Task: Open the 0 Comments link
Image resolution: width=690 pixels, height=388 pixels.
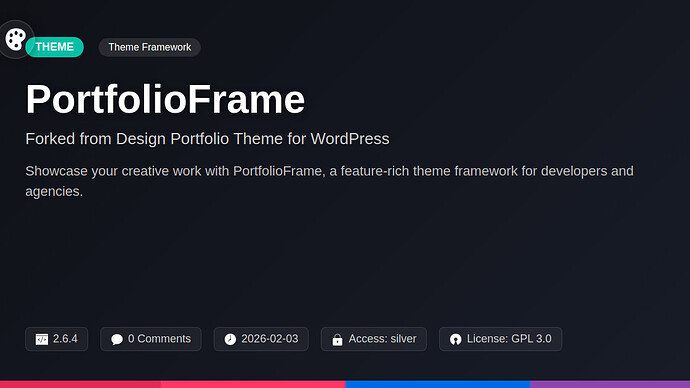Action: 150,339
